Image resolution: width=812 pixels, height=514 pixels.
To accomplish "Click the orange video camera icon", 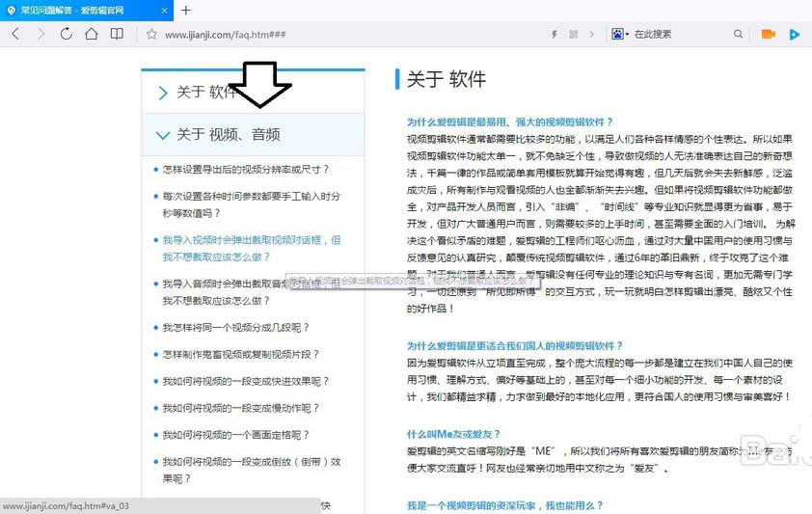I will (768, 34).
